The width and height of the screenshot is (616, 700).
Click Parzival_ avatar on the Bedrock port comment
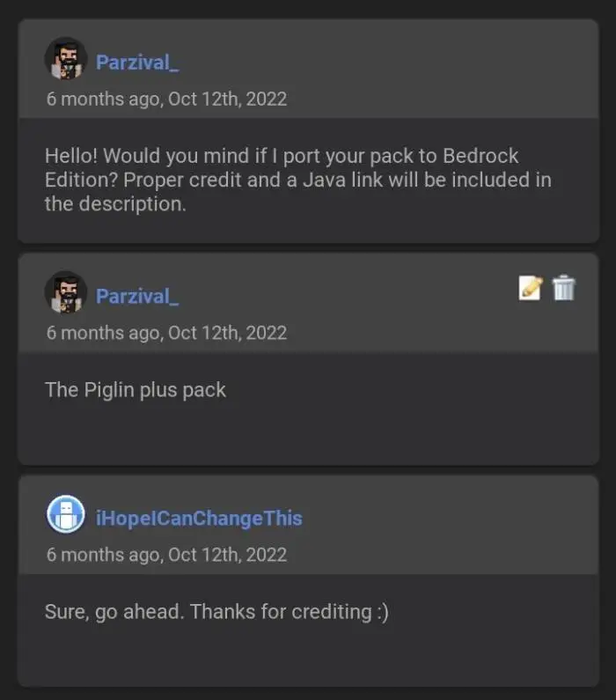[66, 59]
